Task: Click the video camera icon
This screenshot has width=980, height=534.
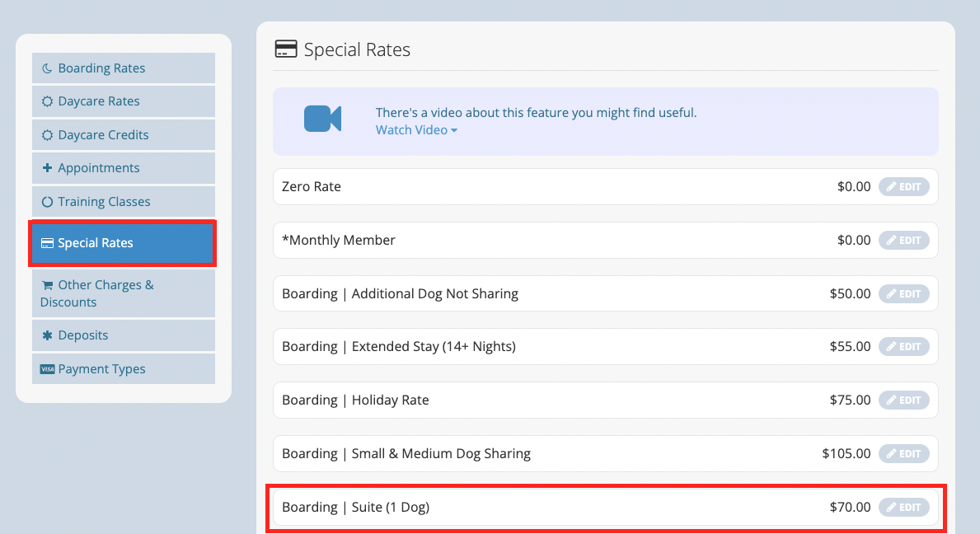Action: 322,119
